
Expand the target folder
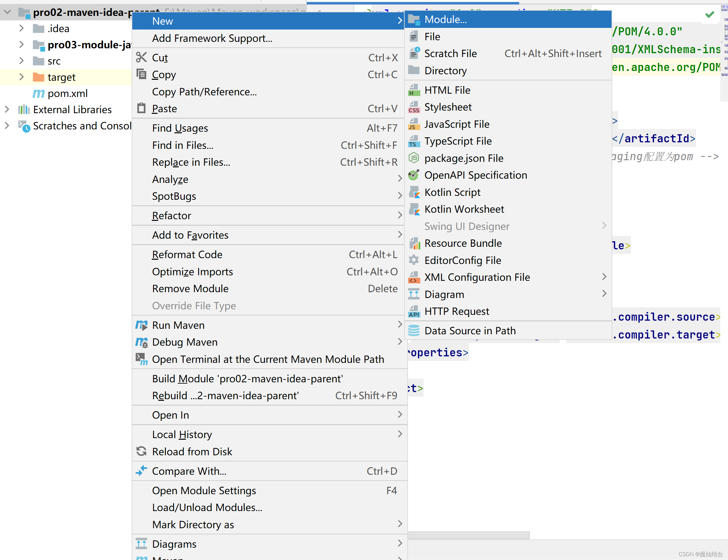click(21, 77)
